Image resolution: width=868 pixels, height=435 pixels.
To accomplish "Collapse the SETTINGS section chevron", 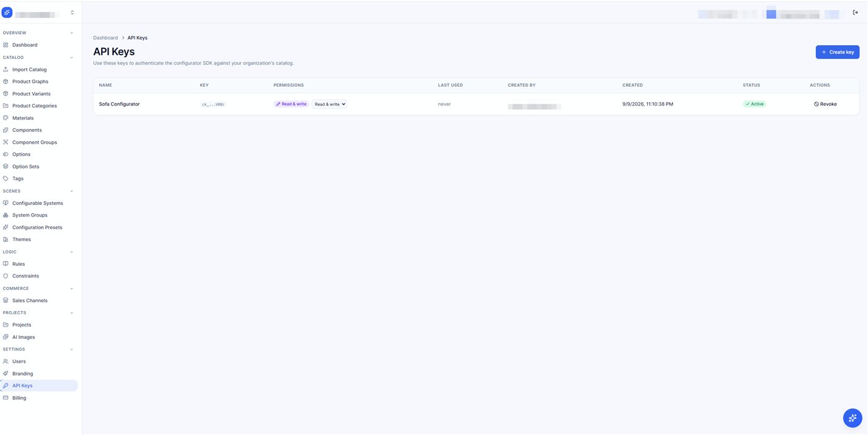I will click(71, 349).
